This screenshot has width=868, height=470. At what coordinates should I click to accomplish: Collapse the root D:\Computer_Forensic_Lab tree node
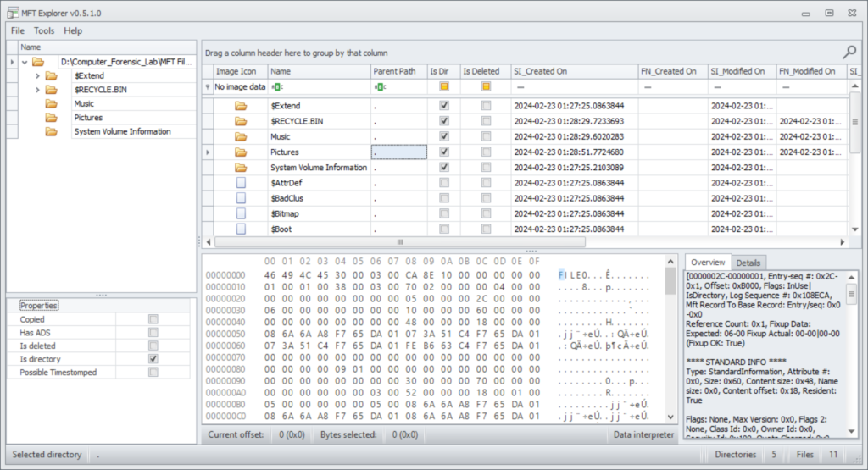tap(25, 62)
